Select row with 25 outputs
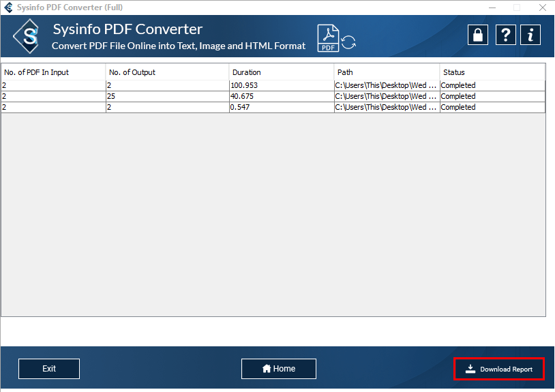This screenshot has height=392, width=555. click(x=167, y=96)
